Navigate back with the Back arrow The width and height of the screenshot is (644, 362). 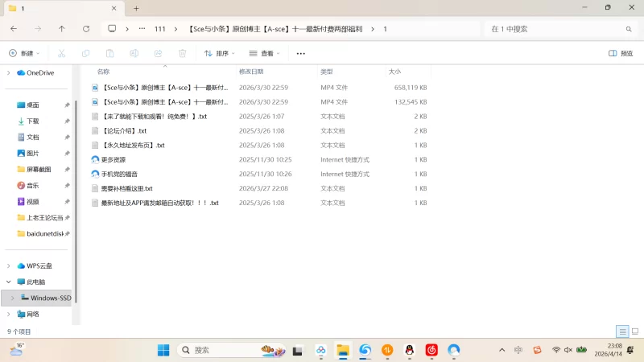pos(14,29)
